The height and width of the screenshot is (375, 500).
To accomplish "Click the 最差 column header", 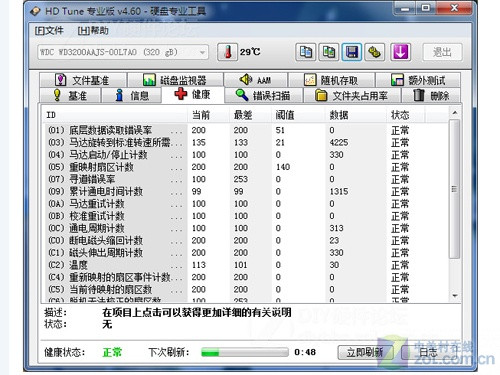I will [x=250, y=115].
